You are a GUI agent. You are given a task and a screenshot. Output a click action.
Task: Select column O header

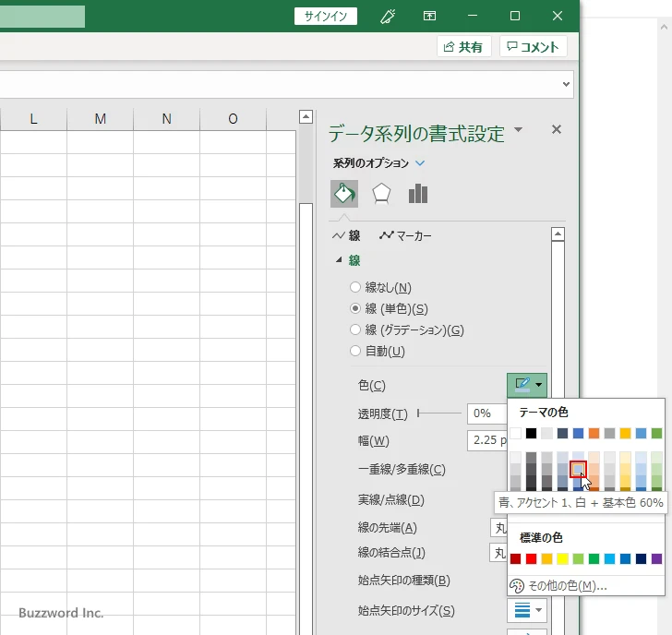pyautogui.click(x=234, y=119)
